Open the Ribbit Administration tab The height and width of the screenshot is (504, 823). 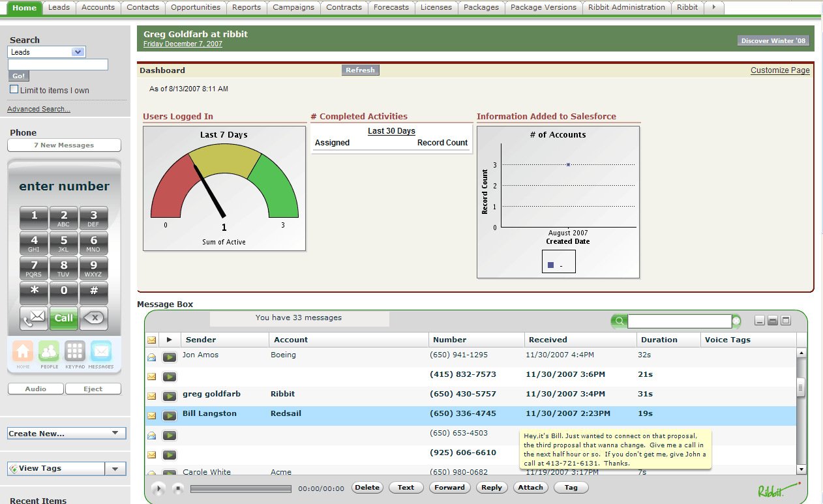click(626, 7)
